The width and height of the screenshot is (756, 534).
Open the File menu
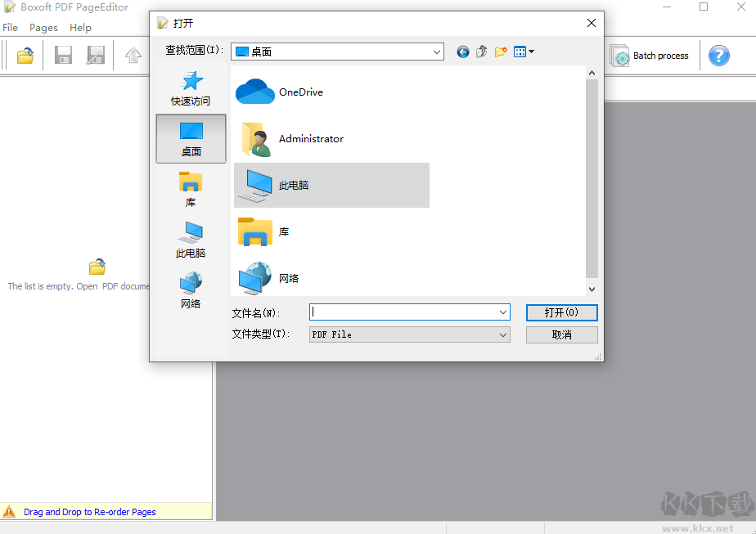[x=11, y=27]
